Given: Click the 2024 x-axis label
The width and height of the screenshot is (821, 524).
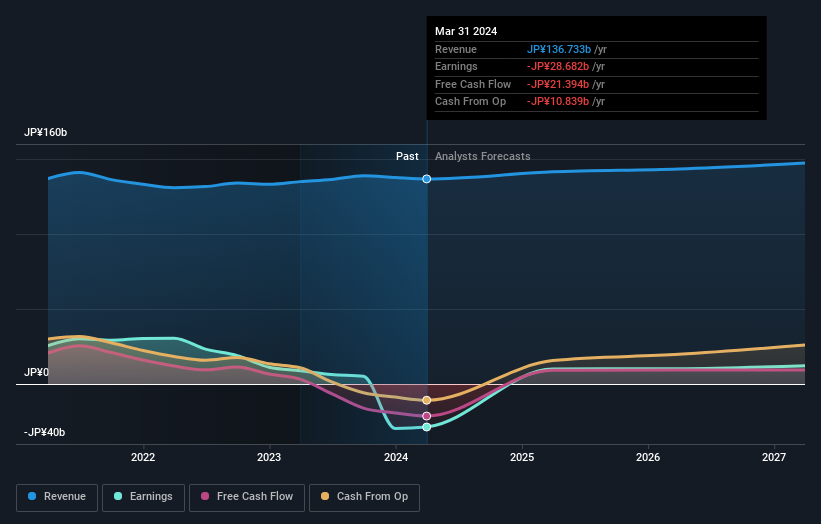Looking at the screenshot, I should (396, 457).
